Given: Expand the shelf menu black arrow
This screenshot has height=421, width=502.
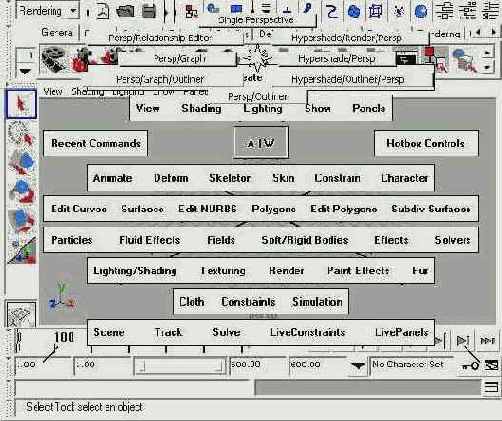Looking at the screenshot, I should click(26, 71).
